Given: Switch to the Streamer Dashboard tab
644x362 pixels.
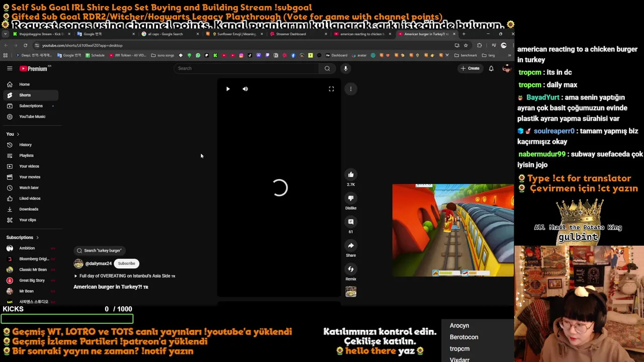Looking at the screenshot, I should click(298, 34).
